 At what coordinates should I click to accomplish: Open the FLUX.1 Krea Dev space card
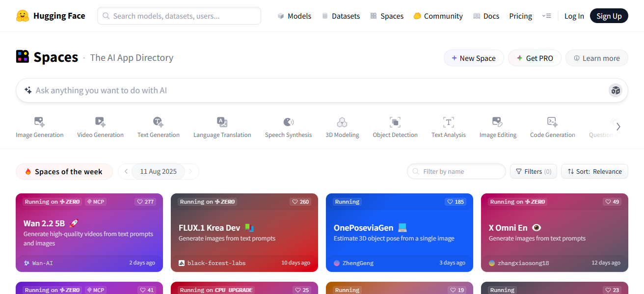[x=244, y=233]
